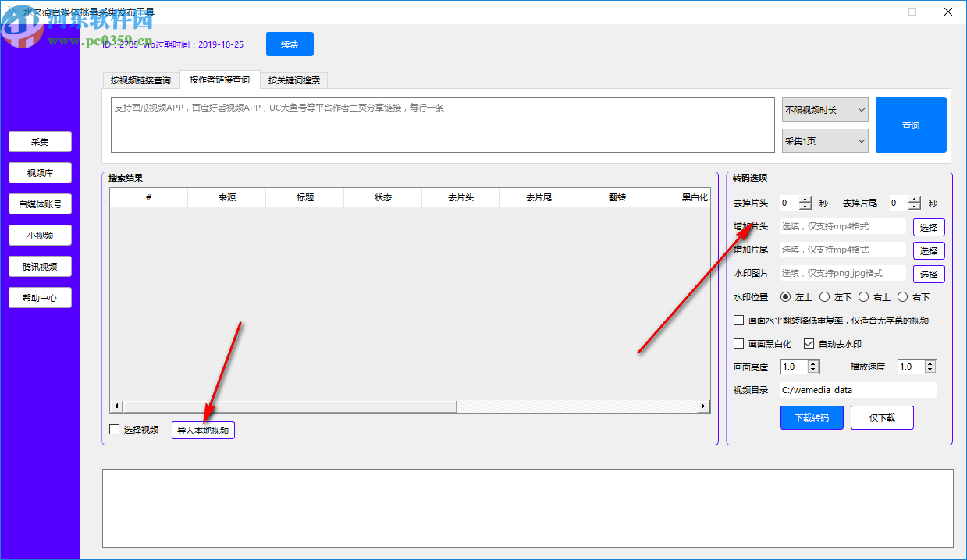This screenshot has width=967, height=560.
Task: Click the 去掉片尾 seconds stepper
Action: tap(905, 203)
